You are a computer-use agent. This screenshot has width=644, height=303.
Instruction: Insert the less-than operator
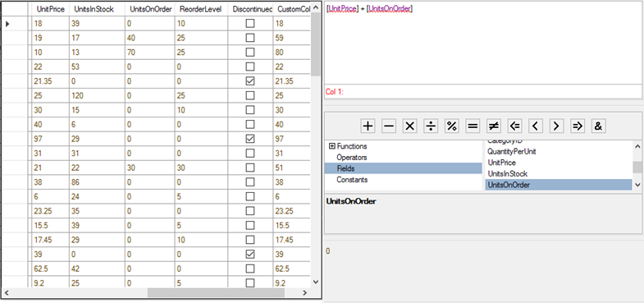pyautogui.click(x=536, y=126)
